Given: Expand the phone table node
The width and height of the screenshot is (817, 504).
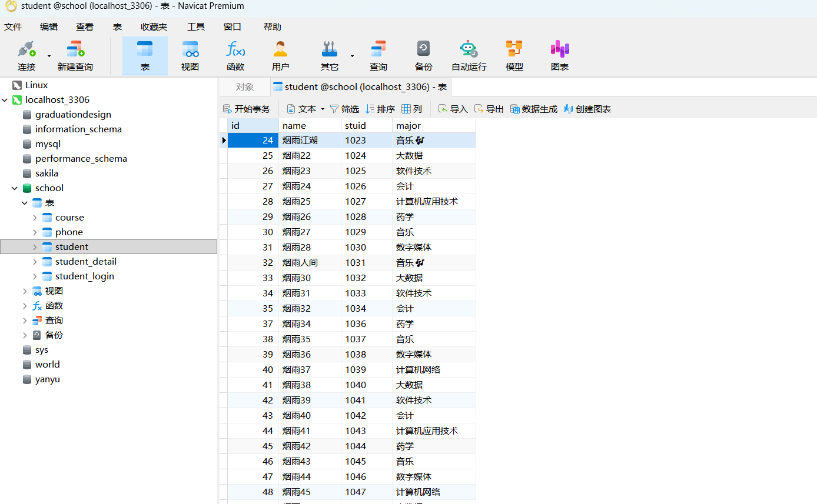Looking at the screenshot, I should [x=35, y=232].
